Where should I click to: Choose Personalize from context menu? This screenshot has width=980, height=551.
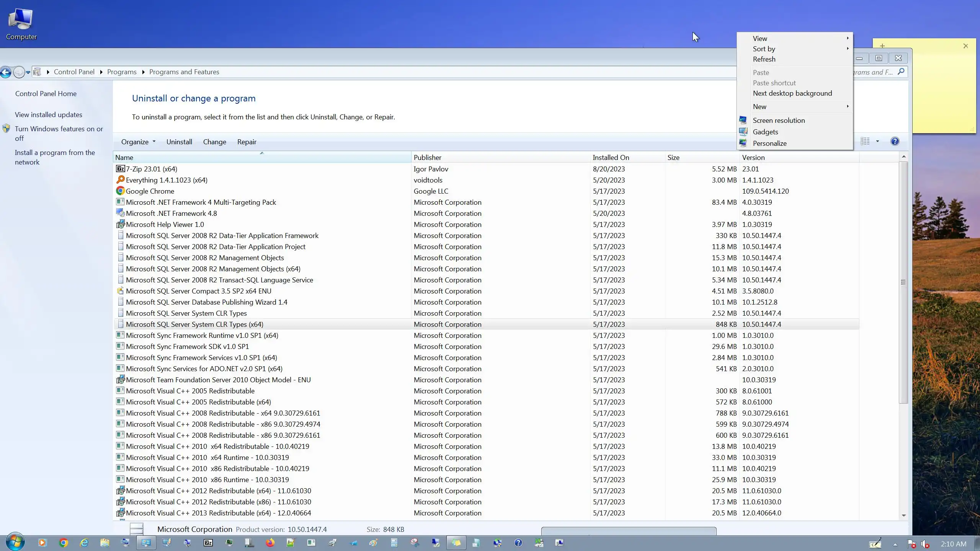[769, 143]
